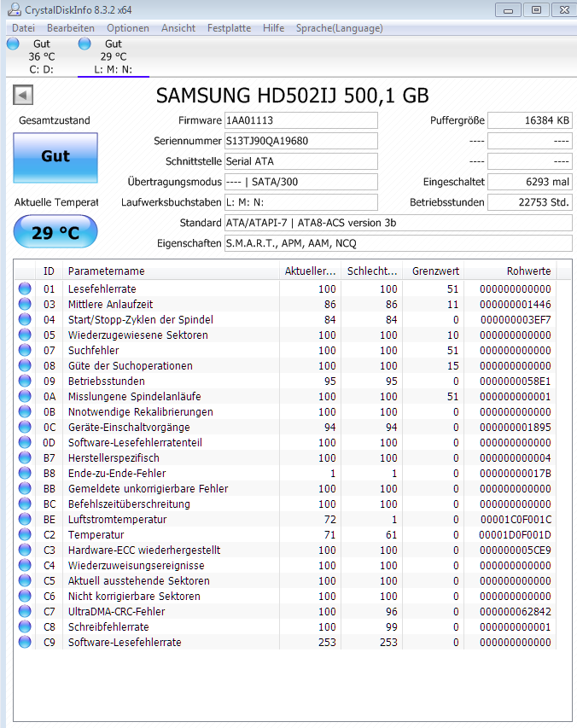The height and width of the screenshot is (728, 577).
Task: Click the Puffergröße 16384 KB field
Action: [530, 120]
